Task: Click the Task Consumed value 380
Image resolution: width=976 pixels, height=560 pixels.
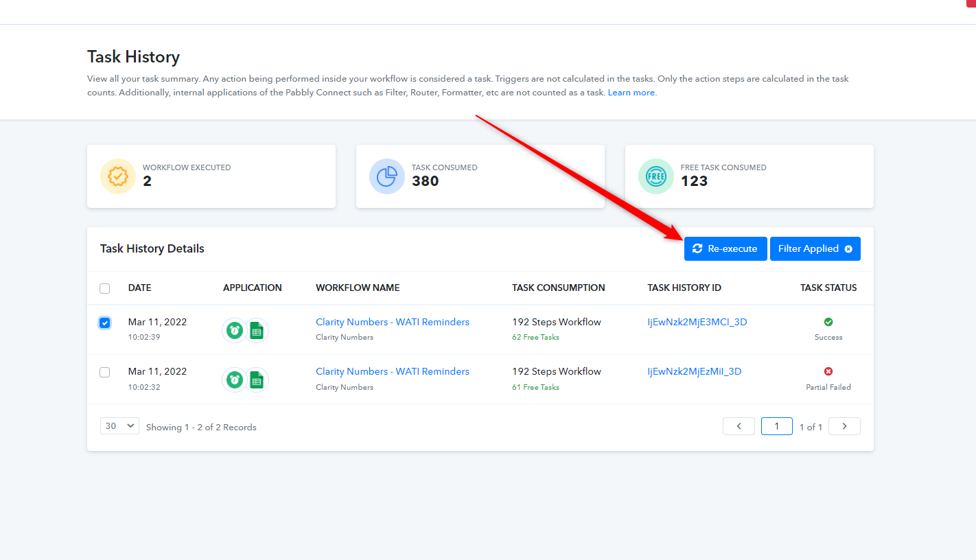Action: [x=426, y=181]
